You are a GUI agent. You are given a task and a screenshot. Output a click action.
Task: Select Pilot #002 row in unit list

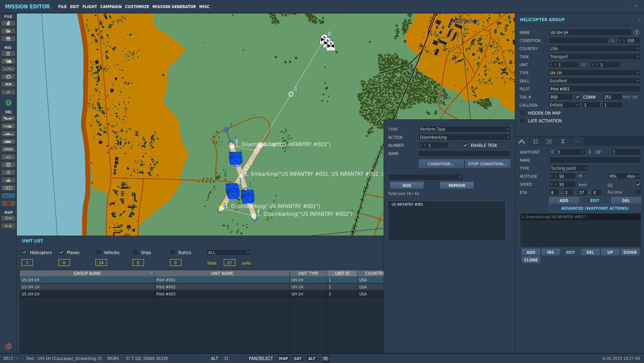click(x=201, y=287)
